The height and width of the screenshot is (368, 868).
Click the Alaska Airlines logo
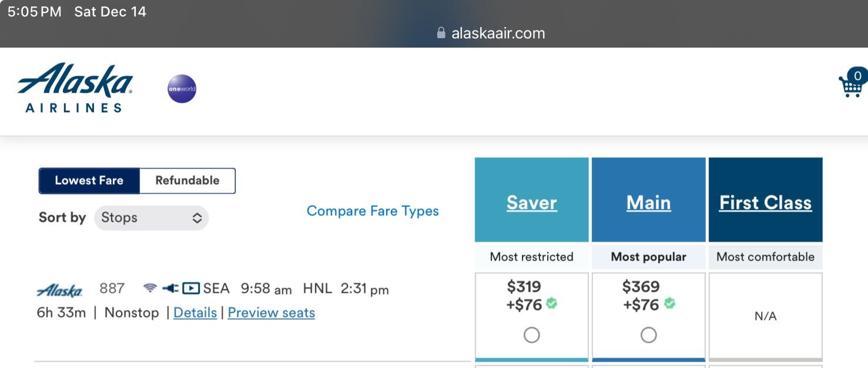[x=75, y=88]
